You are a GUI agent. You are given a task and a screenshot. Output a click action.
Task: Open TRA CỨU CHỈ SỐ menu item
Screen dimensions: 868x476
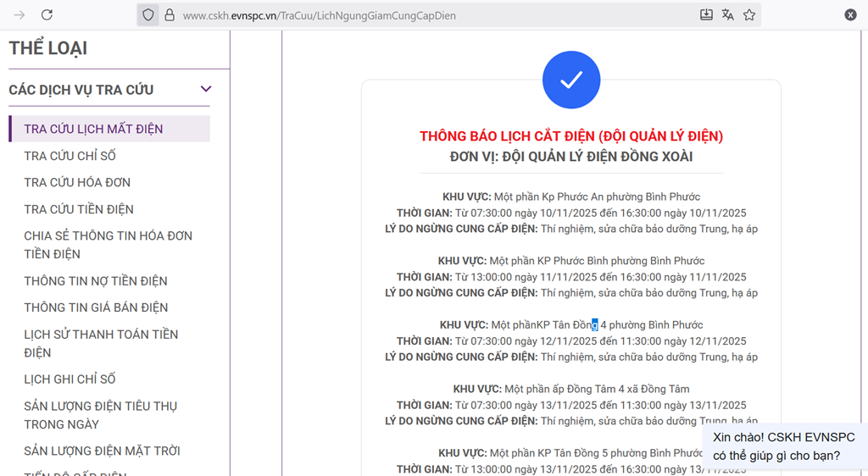(70, 156)
